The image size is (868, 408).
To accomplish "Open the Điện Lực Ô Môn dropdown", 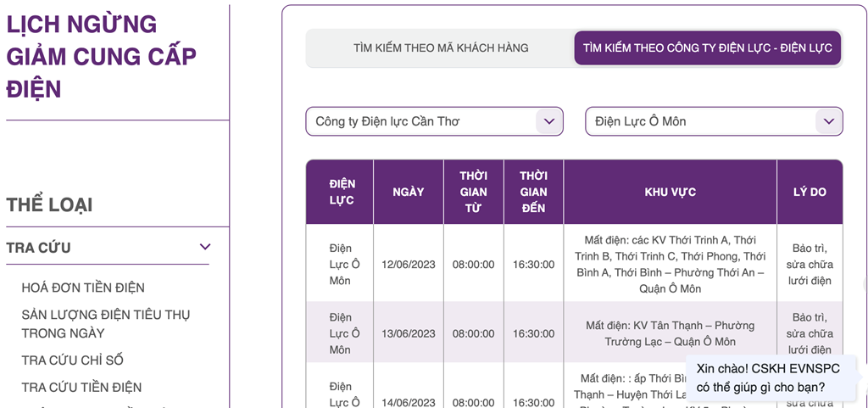I will pos(714,121).
